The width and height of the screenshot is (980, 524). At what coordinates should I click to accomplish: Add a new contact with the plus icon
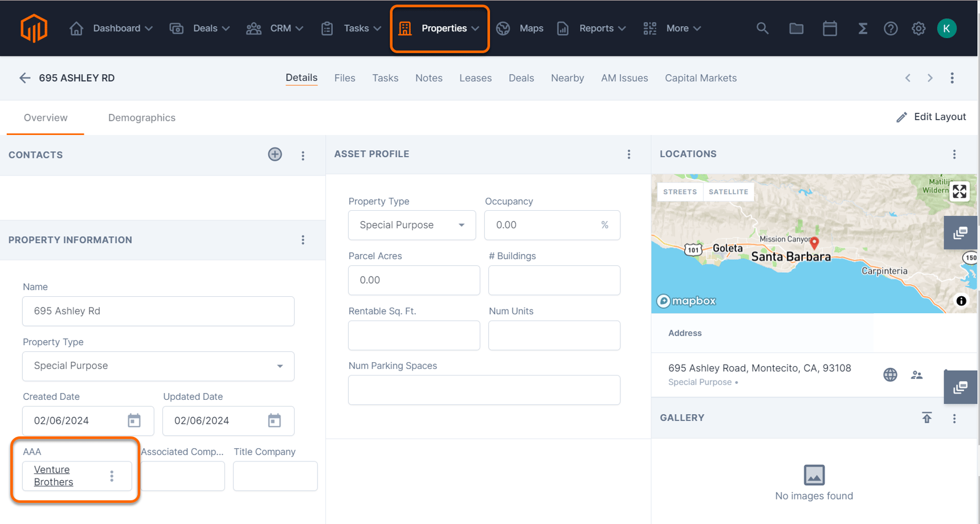(275, 154)
